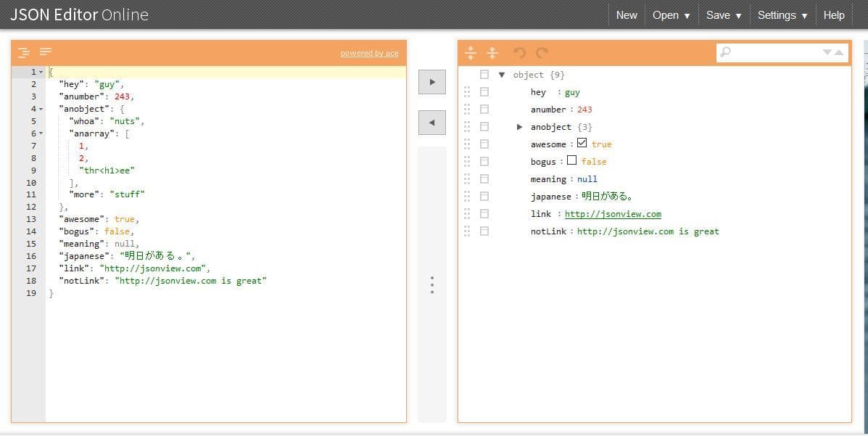Click New in the top menu
Viewport: 868px width, 436px height.
tap(627, 15)
